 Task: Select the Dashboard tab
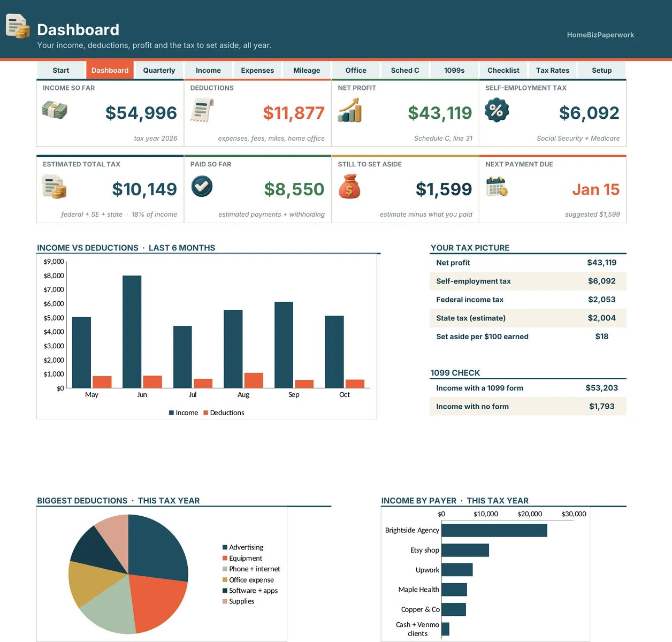point(110,70)
